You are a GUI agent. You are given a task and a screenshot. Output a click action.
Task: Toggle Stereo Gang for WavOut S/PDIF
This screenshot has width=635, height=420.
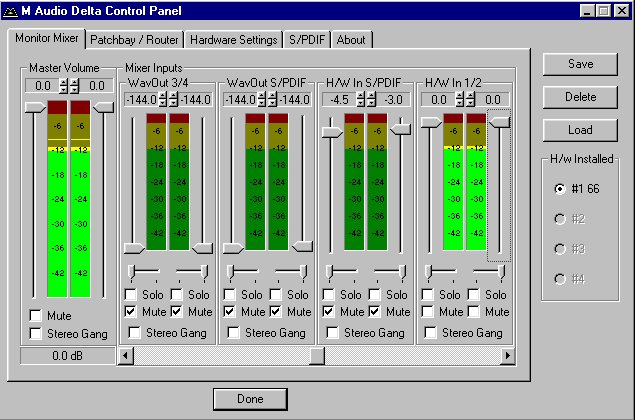click(x=230, y=332)
